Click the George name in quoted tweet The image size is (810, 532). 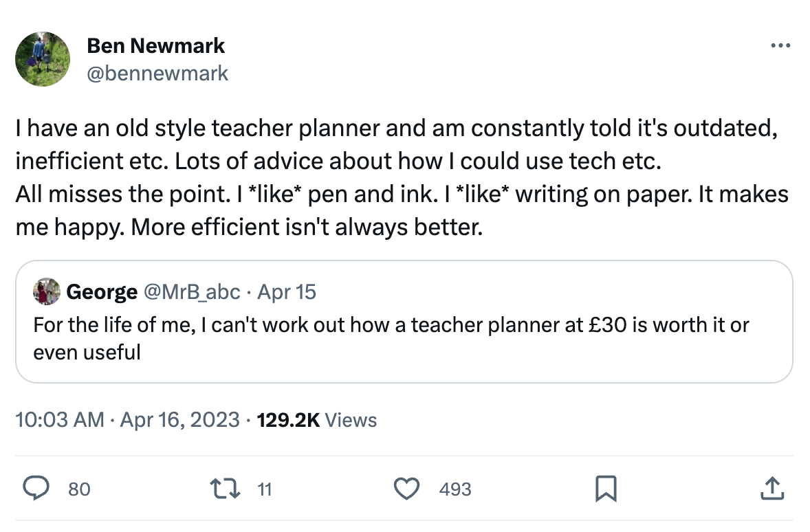pos(102,292)
